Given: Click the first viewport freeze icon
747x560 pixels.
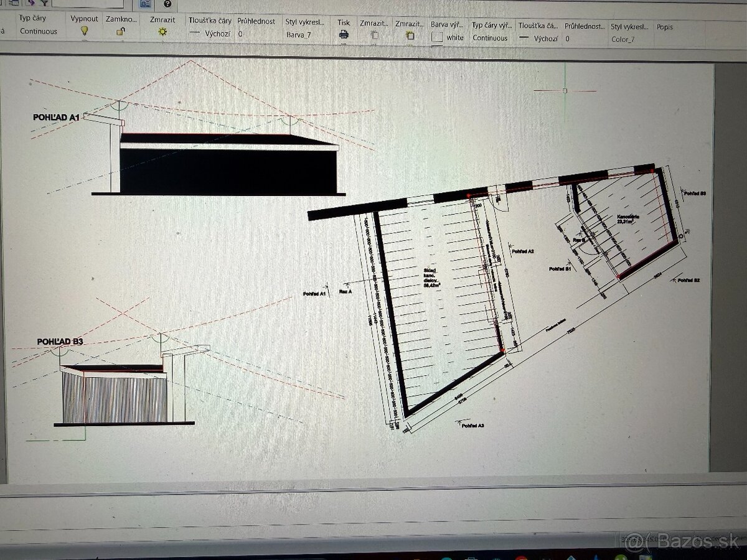Looking at the screenshot, I should 374,35.
